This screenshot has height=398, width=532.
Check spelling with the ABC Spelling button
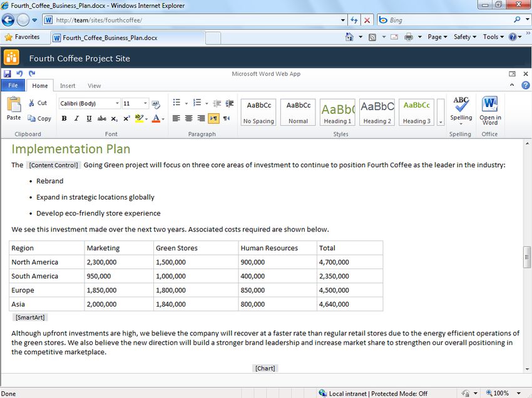461,111
